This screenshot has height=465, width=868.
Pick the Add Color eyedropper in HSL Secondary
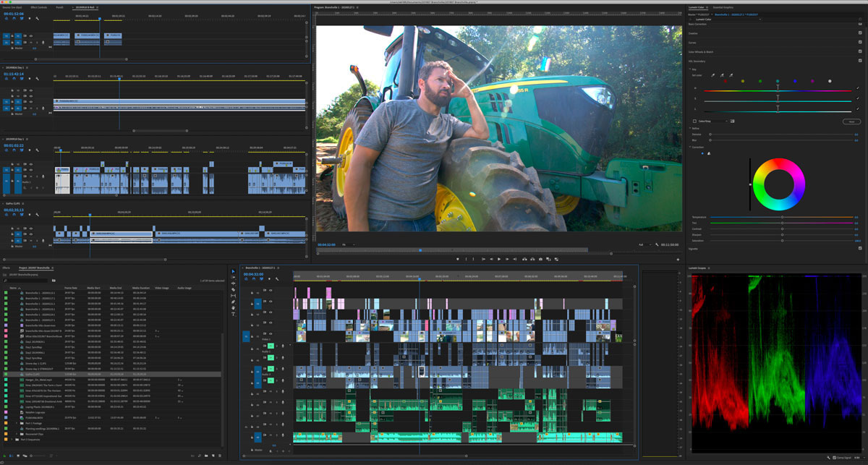pos(722,75)
